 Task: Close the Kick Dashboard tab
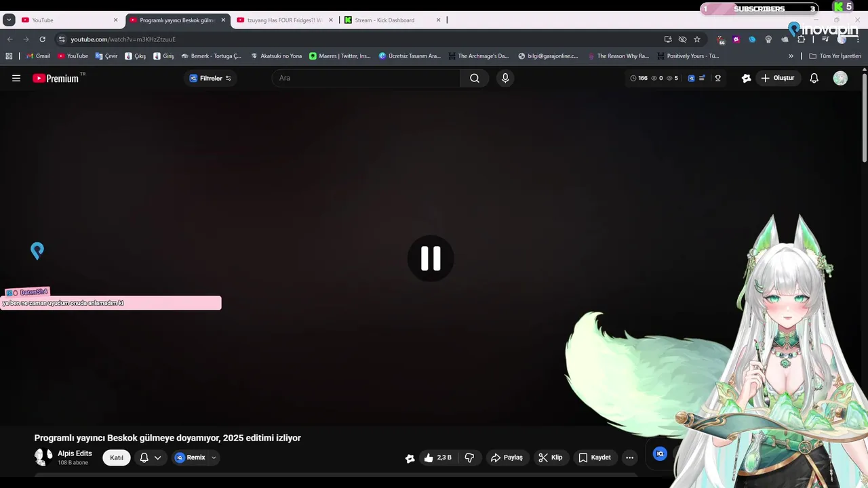438,20
